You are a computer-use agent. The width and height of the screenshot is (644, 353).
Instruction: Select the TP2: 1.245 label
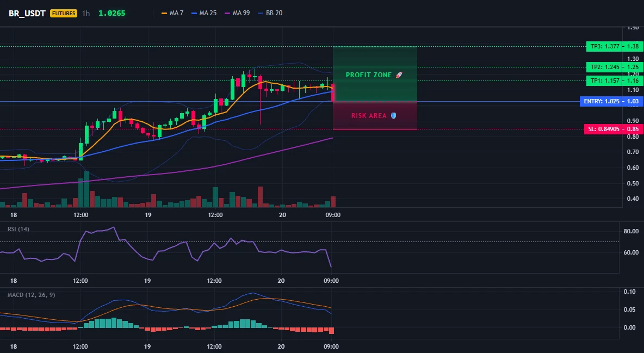point(604,67)
